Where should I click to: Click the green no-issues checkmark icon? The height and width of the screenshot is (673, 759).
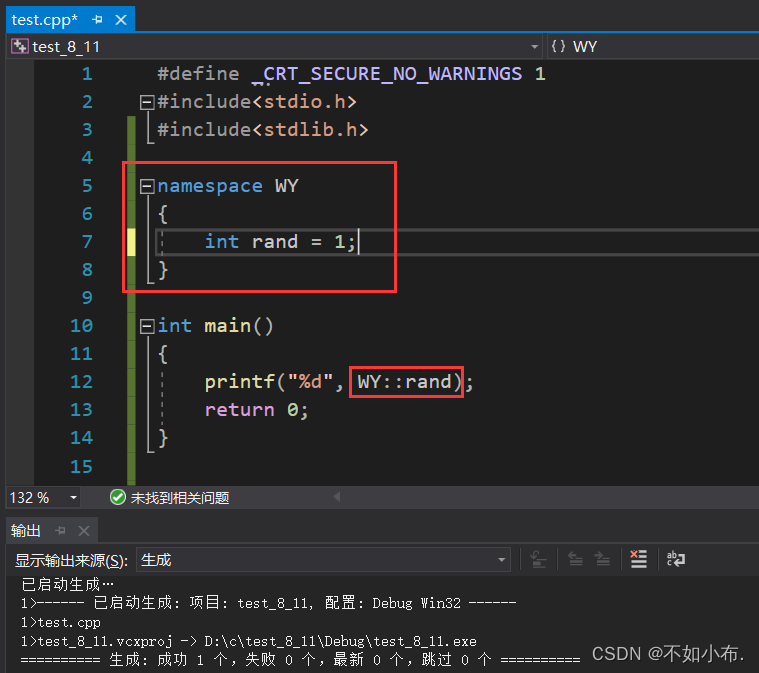pyautogui.click(x=118, y=497)
